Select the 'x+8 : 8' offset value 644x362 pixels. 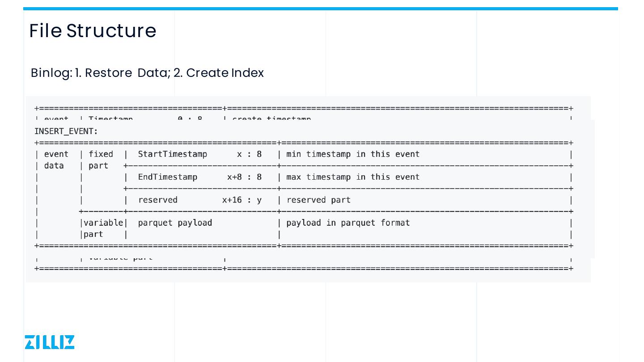point(244,177)
